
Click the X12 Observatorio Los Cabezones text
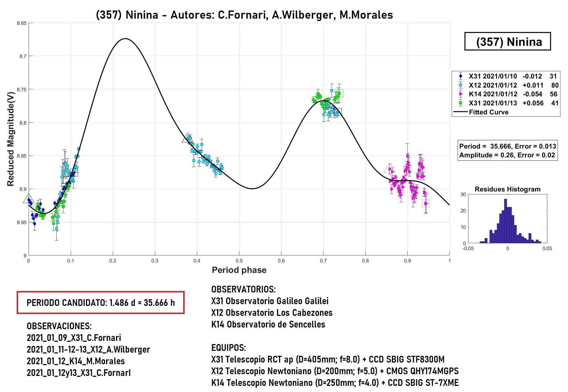click(272, 313)
